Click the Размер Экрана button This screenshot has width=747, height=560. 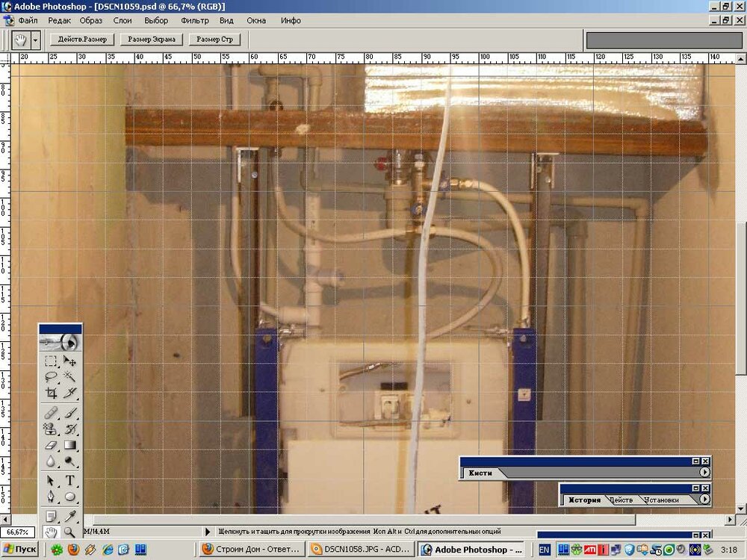(152, 39)
